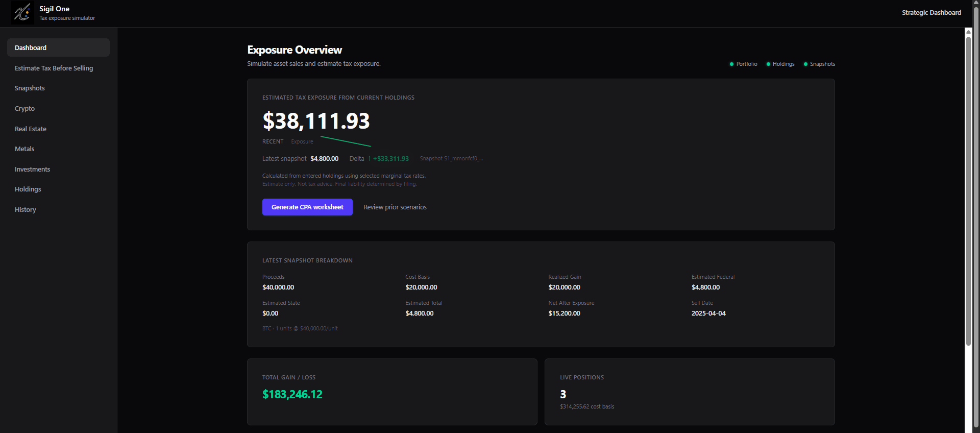Click the Portfolio status indicator
Image resolution: width=980 pixels, height=433 pixels.
pyautogui.click(x=743, y=64)
